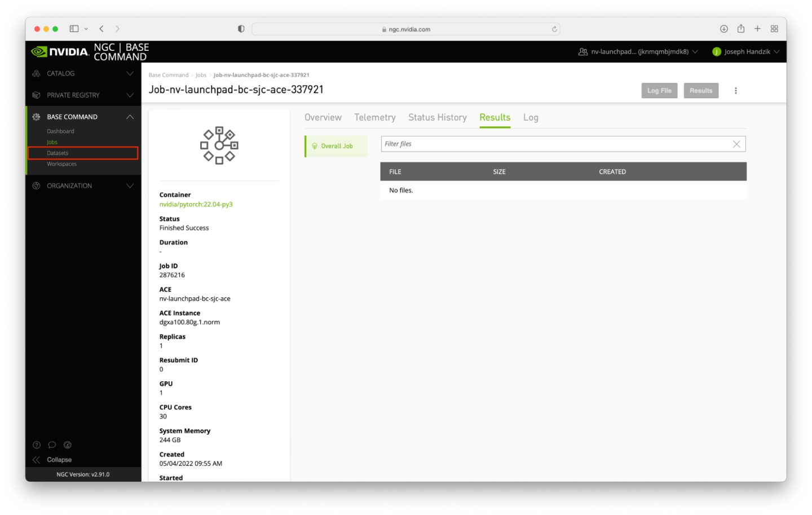Viewport: 812px width, 515px height.
Task: Switch to the Telemetry tab
Action: [x=374, y=117]
